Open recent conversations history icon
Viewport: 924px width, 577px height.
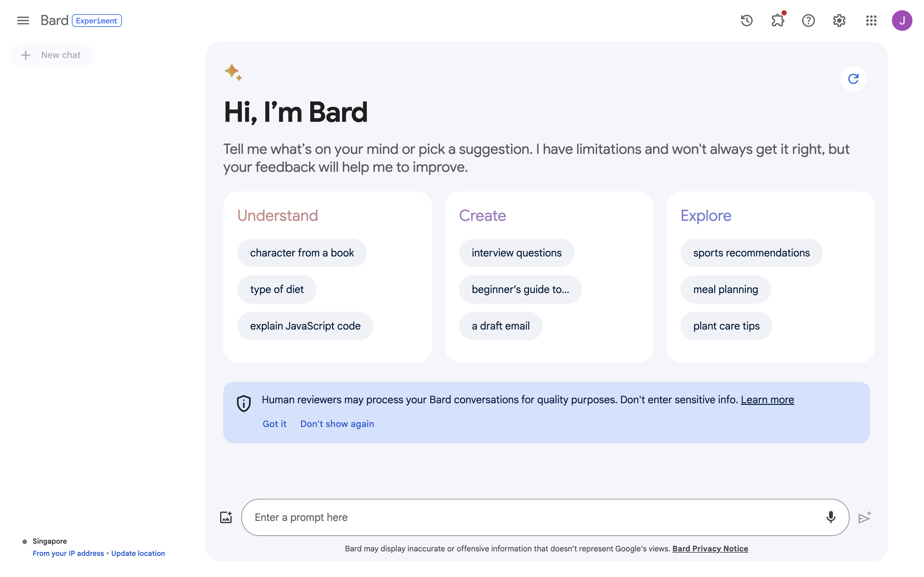[x=746, y=20]
